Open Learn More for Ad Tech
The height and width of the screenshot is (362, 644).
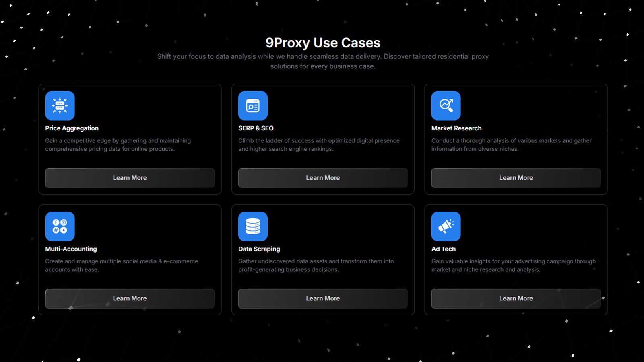click(x=516, y=298)
